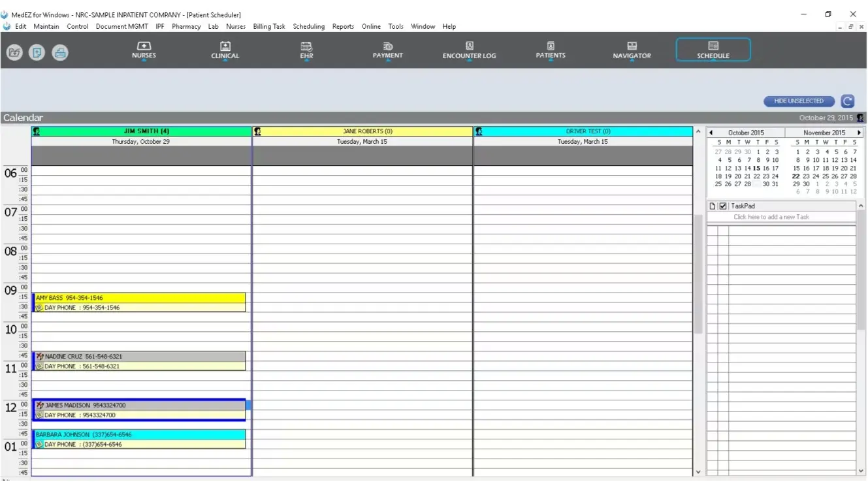Select the Print icon on the toolbar
The height and width of the screenshot is (482, 868).
60,53
